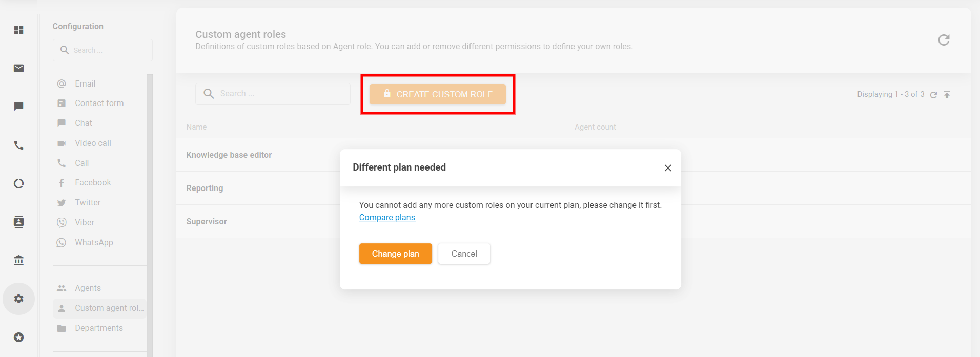Select WhatsApp in the Configuration menu

(94, 242)
